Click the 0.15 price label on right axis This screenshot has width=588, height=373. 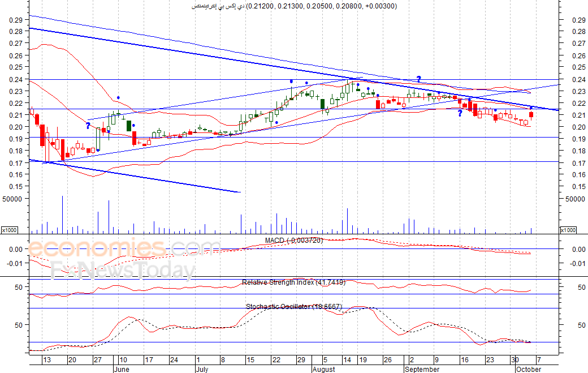click(578, 187)
